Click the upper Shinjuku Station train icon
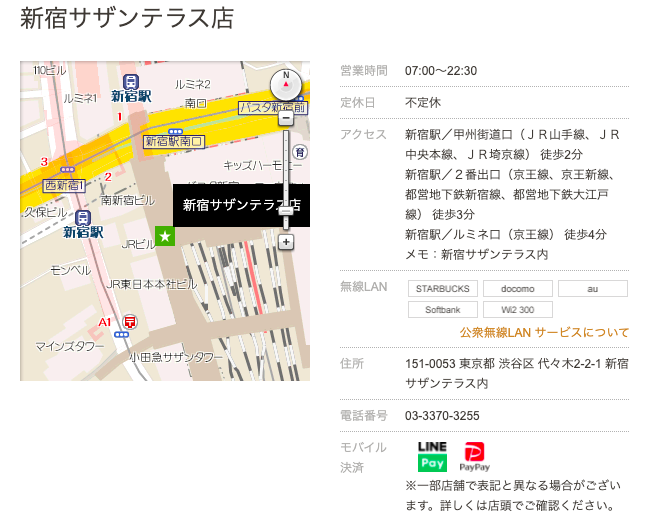647x519 pixels. pyautogui.click(x=131, y=81)
